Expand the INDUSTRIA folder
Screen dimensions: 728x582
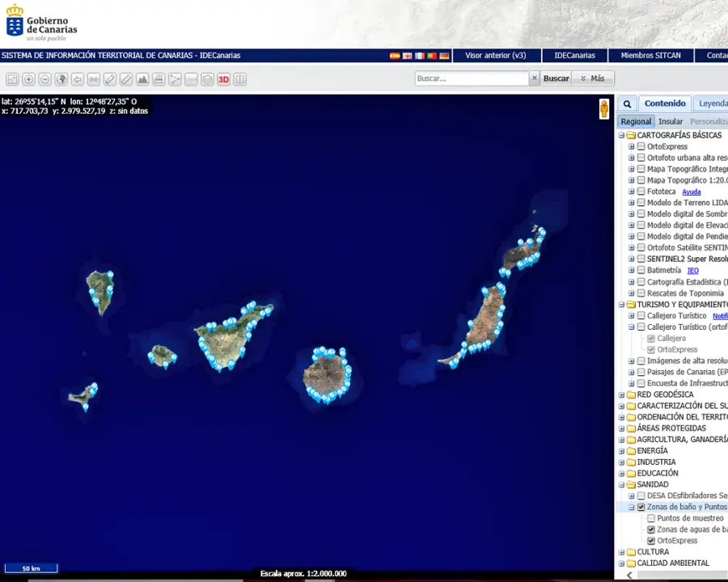pyautogui.click(x=622, y=462)
